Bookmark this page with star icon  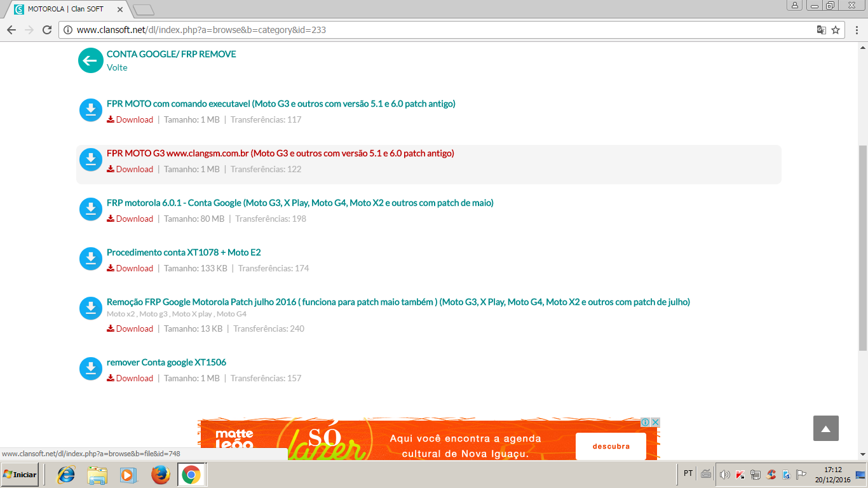836,30
